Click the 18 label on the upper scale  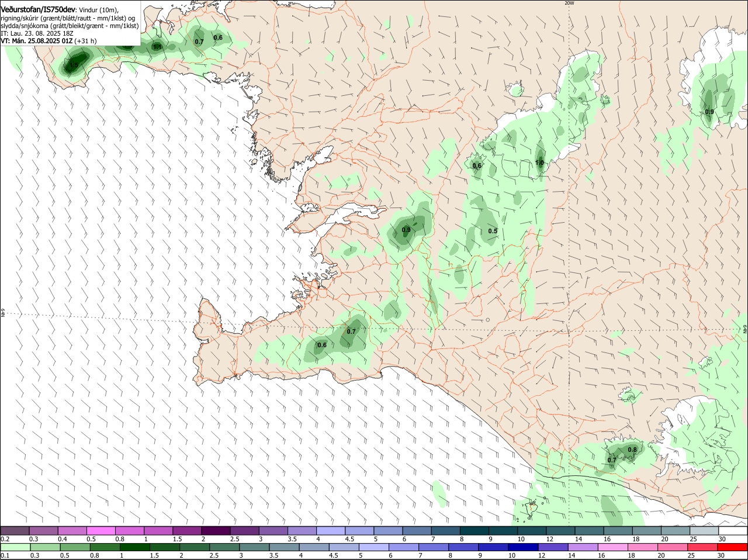(636, 539)
